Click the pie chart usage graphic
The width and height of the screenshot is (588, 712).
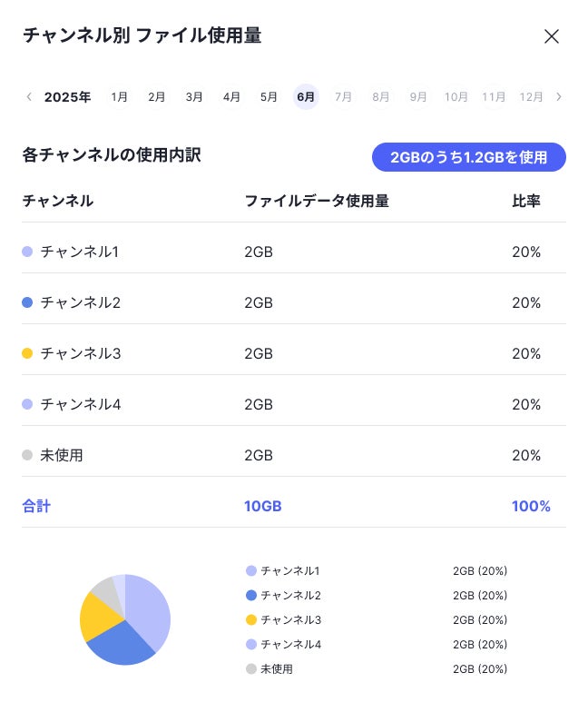pyautogui.click(x=125, y=619)
